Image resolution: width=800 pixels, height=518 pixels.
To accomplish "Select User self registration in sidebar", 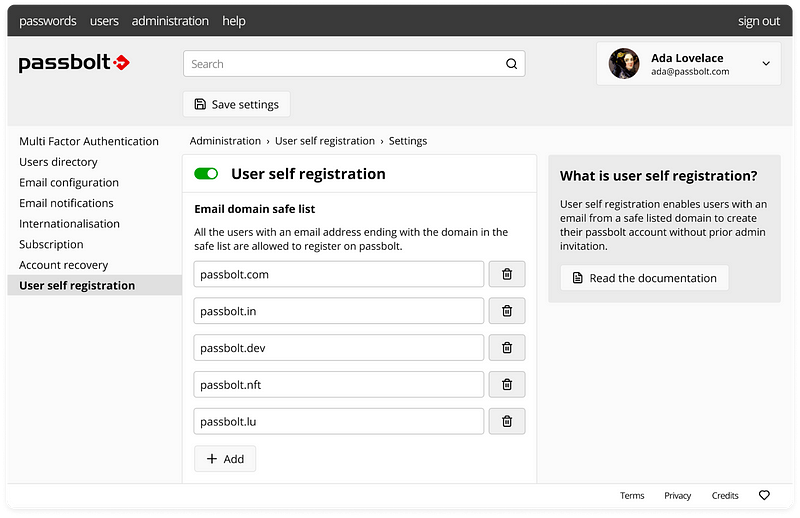I will [x=94, y=285].
